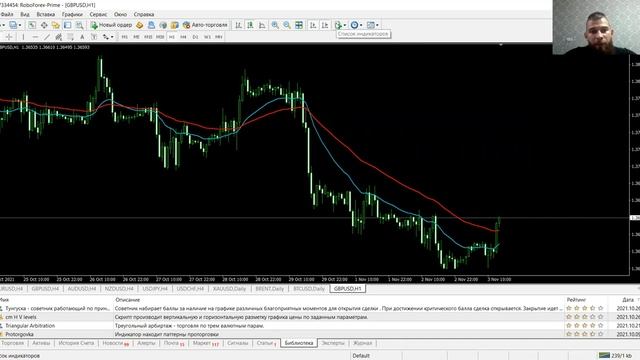The image size is (640, 360).
Task: Open the Маркет terminal tab
Action: point(205,343)
